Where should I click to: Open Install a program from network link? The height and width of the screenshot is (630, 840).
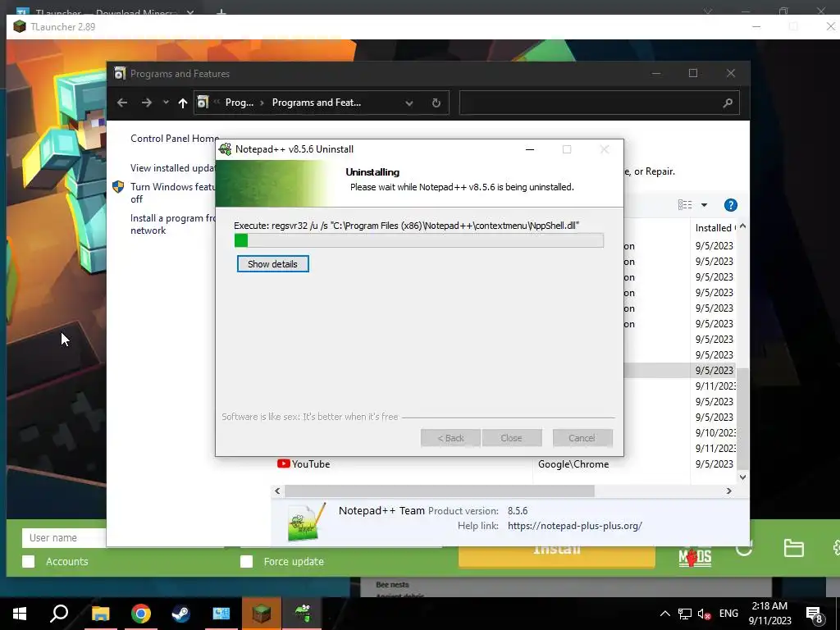(x=172, y=224)
